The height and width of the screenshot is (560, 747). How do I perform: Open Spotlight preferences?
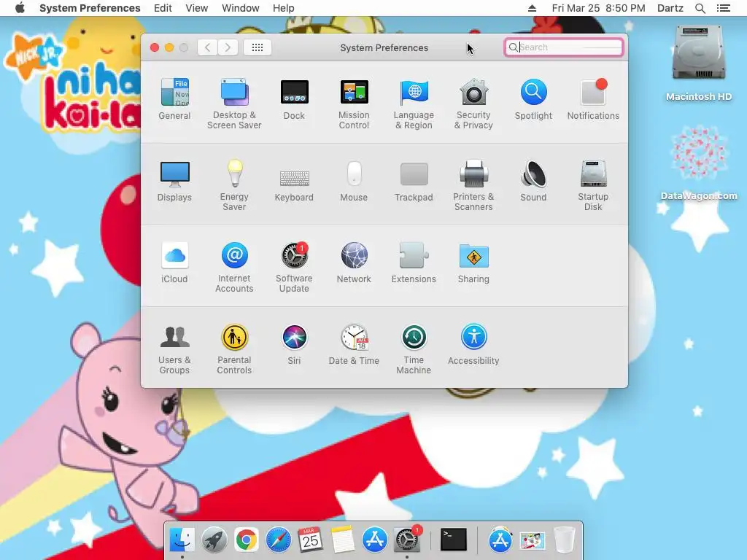(x=533, y=98)
